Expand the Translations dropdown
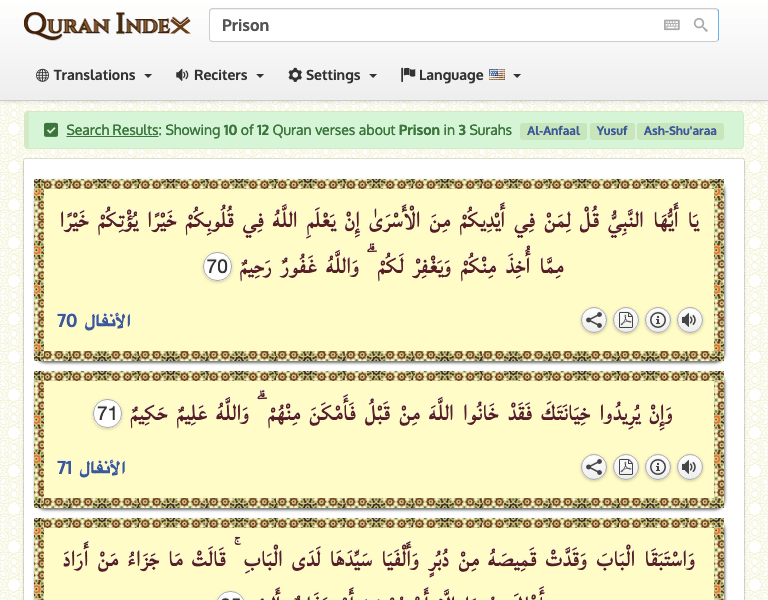Screen dimensions: 768x600 tap(94, 75)
